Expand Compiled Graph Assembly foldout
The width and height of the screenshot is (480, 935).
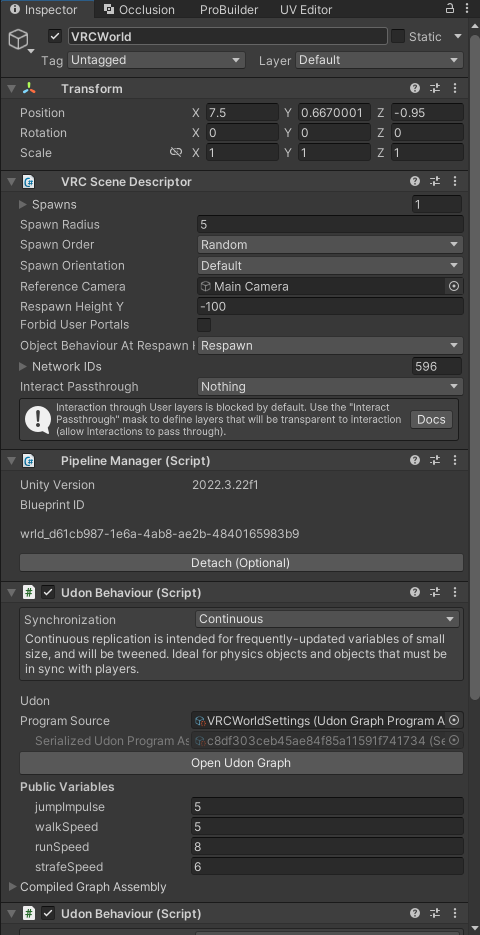pos(13,887)
